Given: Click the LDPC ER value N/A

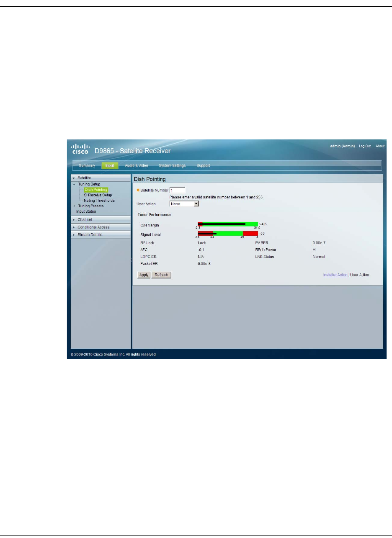Looking at the screenshot, I should [201, 257].
